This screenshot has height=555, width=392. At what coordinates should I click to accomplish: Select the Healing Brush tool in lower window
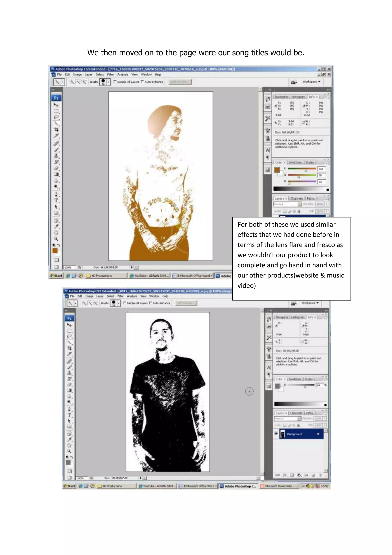(69, 361)
